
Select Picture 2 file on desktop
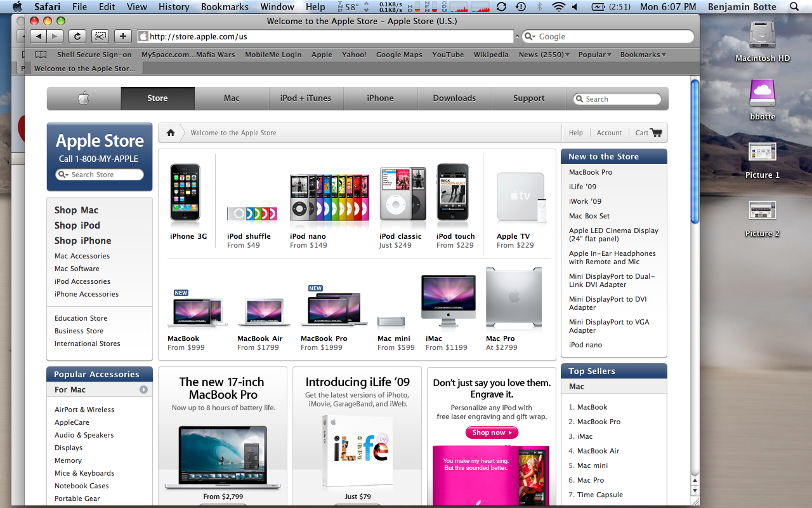pos(763,211)
